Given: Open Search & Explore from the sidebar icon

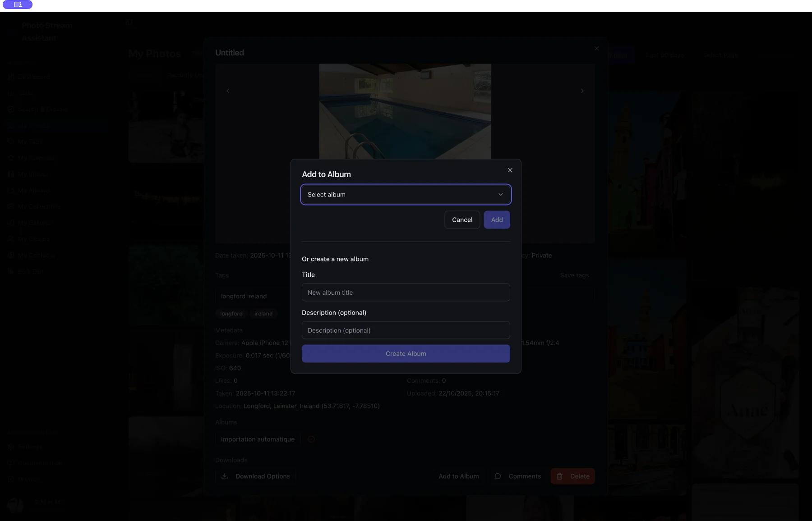Looking at the screenshot, I should 11,109.
